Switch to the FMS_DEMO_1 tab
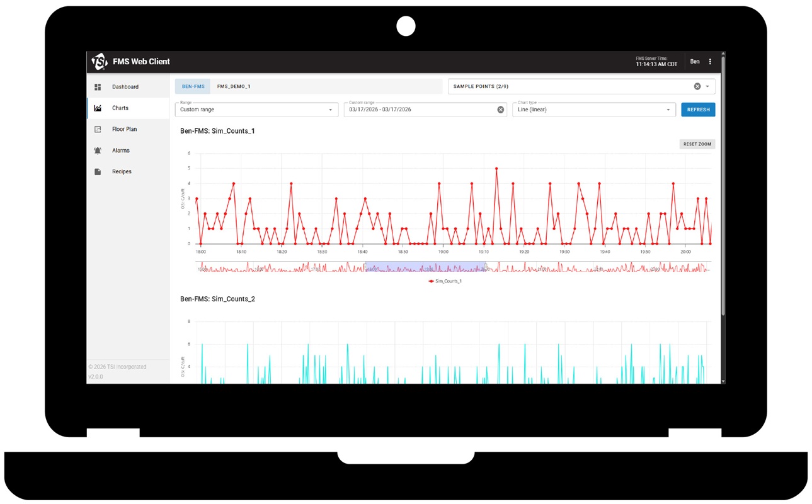812x504 pixels. (x=234, y=86)
